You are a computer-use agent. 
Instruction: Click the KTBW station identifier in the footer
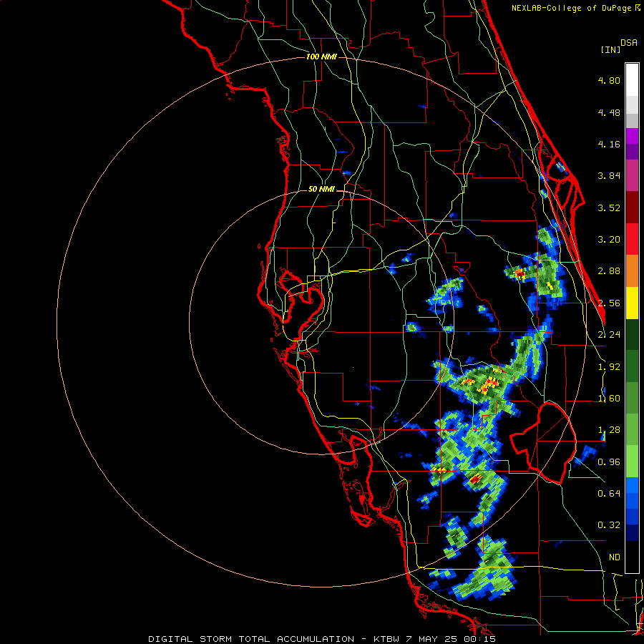(388, 639)
